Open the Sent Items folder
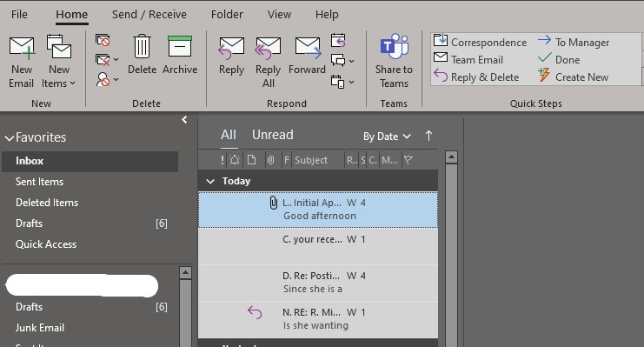Screen dimensions: 644x347 coord(39,182)
